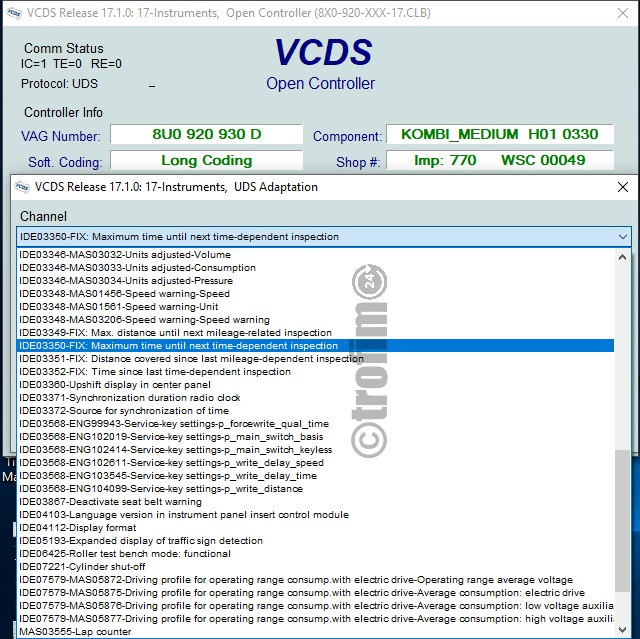Image resolution: width=640 pixels, height=639 pixels.
Task: Select IDE03346-MAS03034 Units adjusted-Pressure
Action: click(x=316, y=281)
